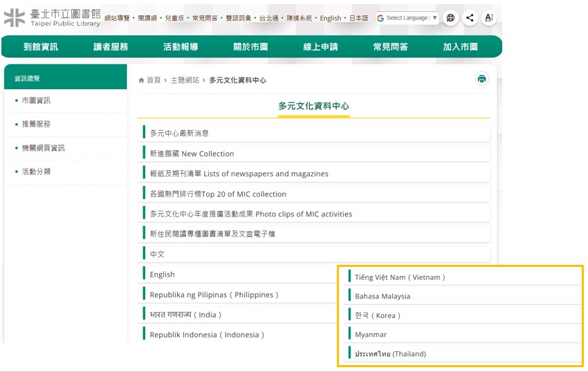Screen dimensions: 588x372
Task: Open Top 20 of MIC collection entry
Action: click(218, 194)
